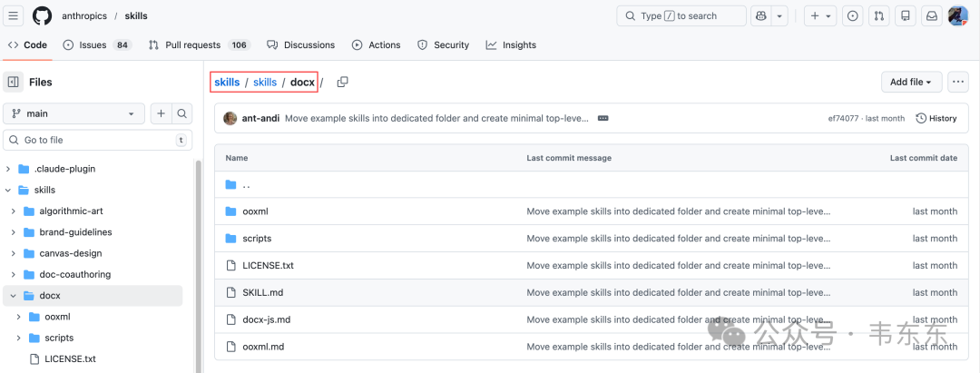Focus the Go to file input
This screenshot has height=373, width=980.
tap(97, 140)
